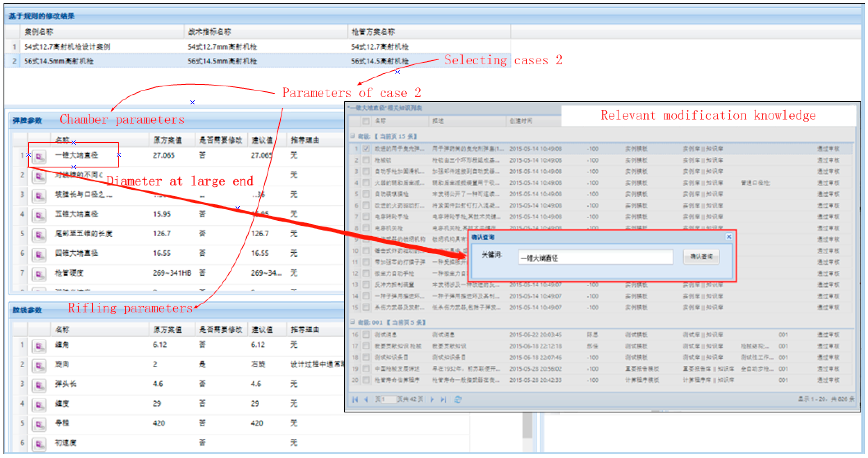The width and height of the screenshot is (868, 458).
Task: Uncheck the first knowledge row checkbox
Action: (x=366, y=149)
